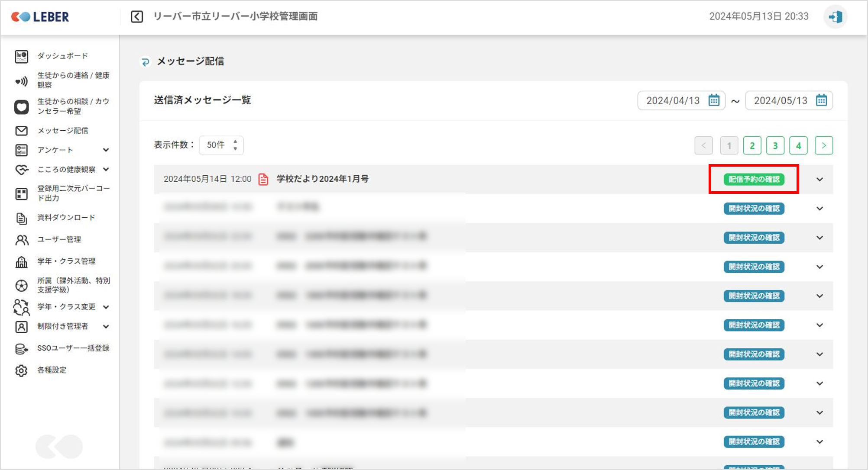Viewport: 868px width, 470px height.
Task: Expand the 制限付き管理者 sidebar menu
Action: tap(106, 327)
